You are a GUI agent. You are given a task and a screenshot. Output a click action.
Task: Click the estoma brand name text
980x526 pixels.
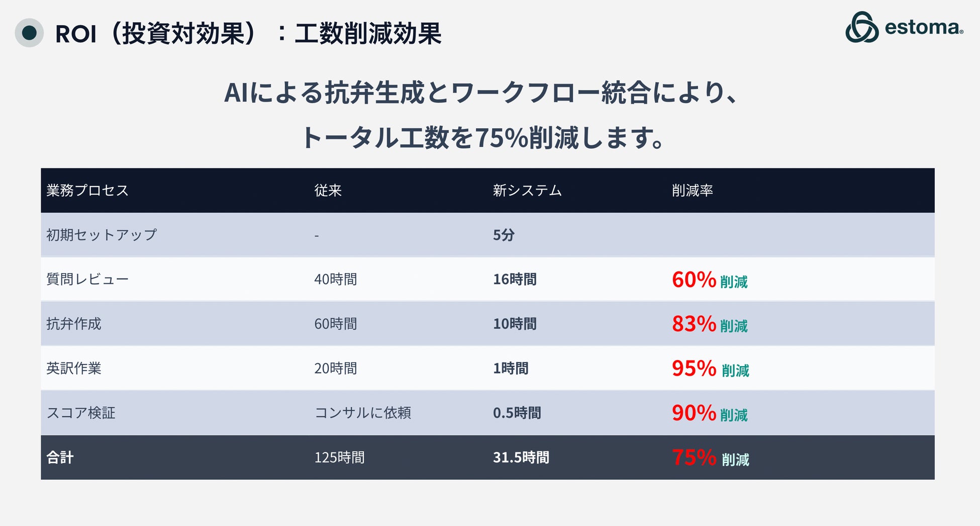924,27
